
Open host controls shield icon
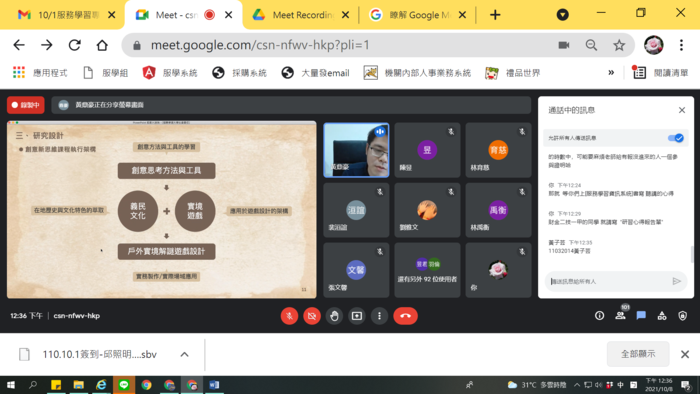point(683,316)
